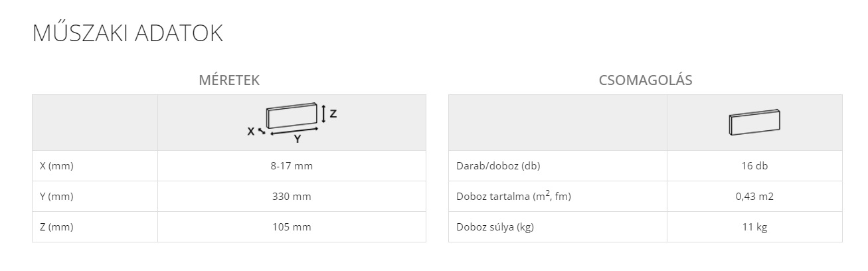Select the 11 kg value
Viewport: 868px width, 271px height.
(x=754, y=227)
